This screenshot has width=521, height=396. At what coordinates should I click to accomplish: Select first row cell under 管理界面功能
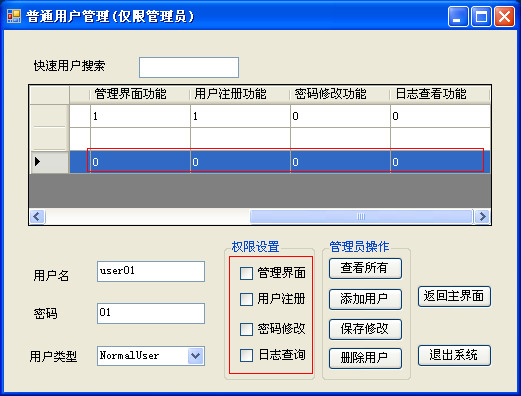(140, 116)
